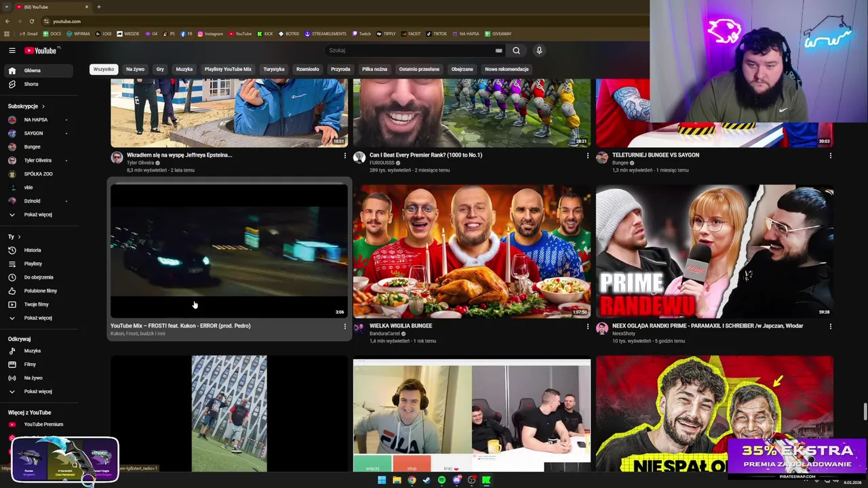The image size is (868, 488).
Task: Select the Piłka nożna filter chip
Action: [x=374, y=69]
